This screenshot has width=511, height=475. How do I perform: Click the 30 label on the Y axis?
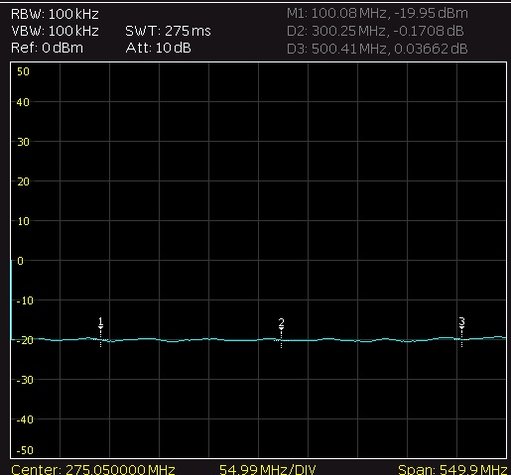click(23, 142)
